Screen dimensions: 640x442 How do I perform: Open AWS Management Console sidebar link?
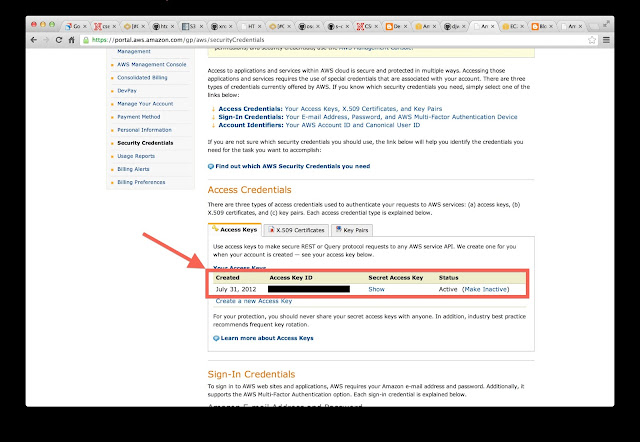click(x=151, y=64)
